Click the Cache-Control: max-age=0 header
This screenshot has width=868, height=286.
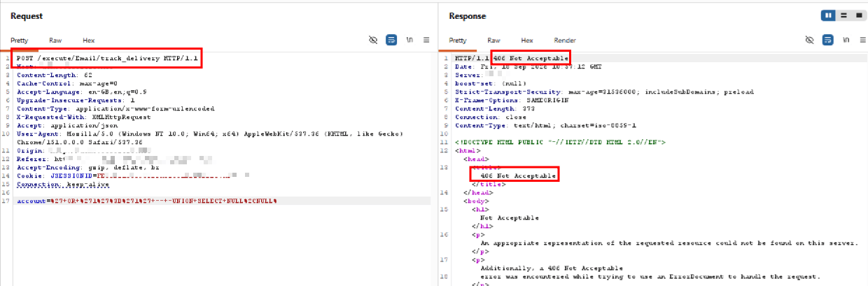(x=67, y=83)
